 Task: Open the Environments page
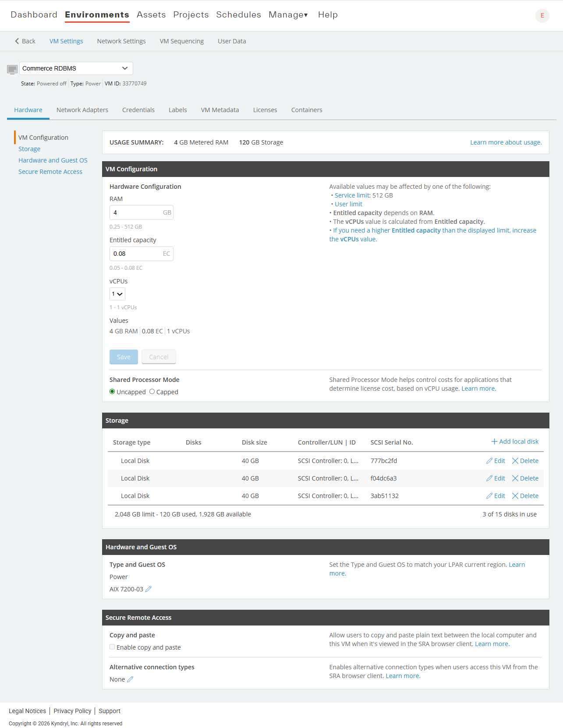(x=97, y=15)
